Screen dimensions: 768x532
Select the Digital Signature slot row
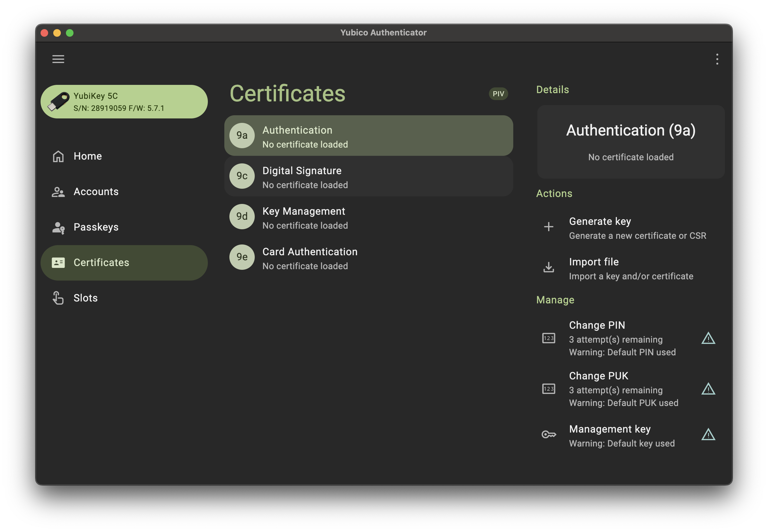coord(368,176)
